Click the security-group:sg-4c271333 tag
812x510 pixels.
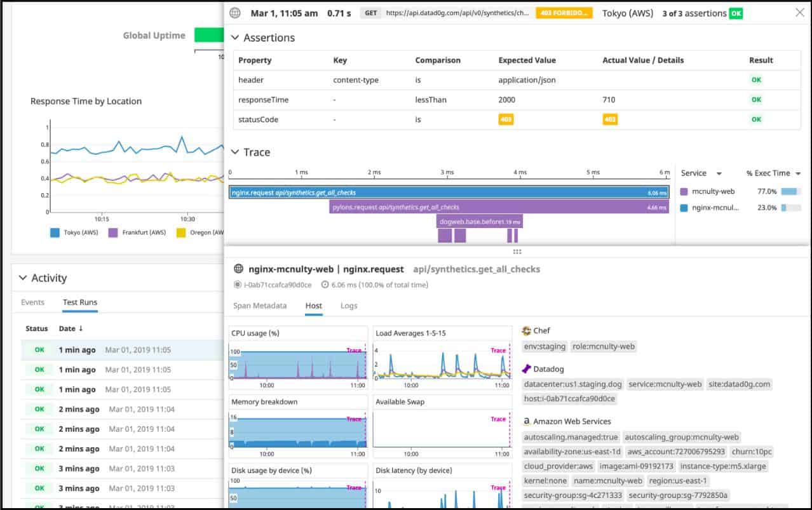coord(573,495)
